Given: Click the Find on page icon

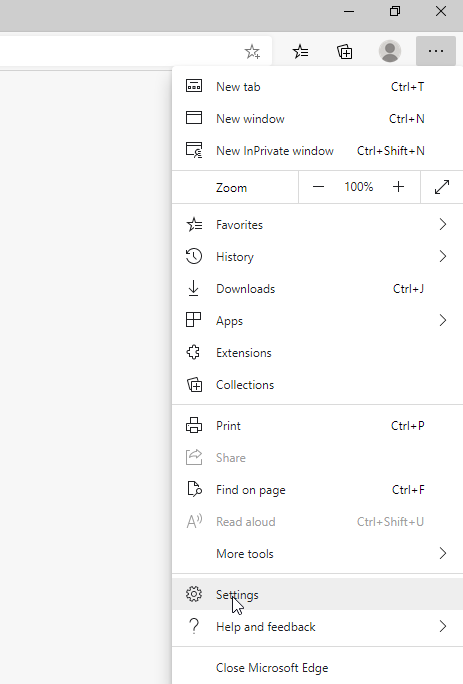Looking at the screenshot, I should tap(194, 489).
